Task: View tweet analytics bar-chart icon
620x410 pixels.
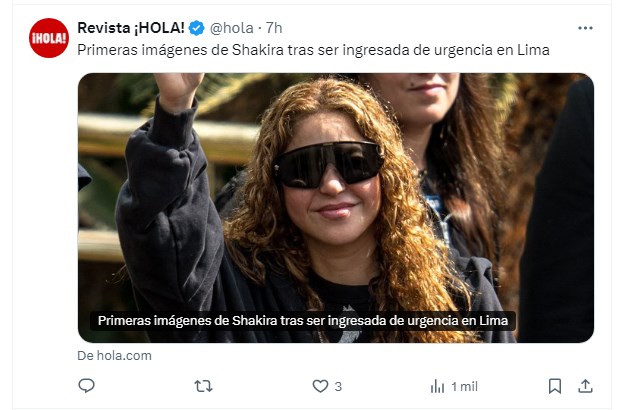Action: point(437,386)
